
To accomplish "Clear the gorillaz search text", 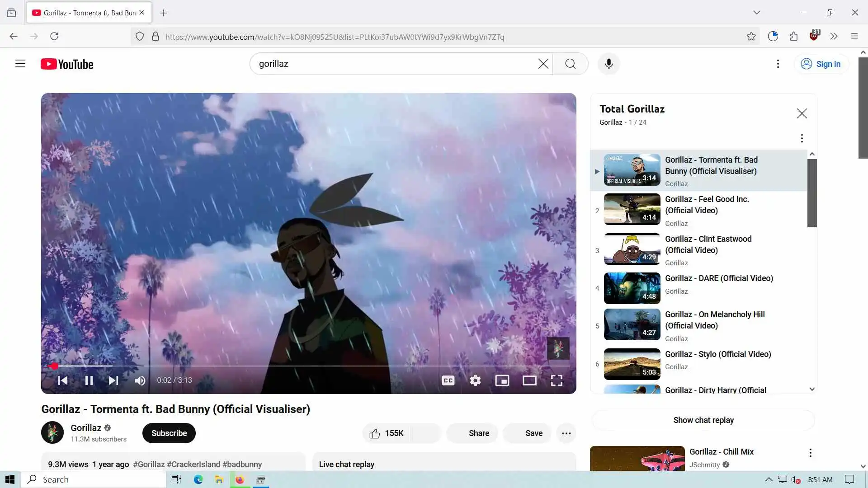I will [x=543, y=64].
